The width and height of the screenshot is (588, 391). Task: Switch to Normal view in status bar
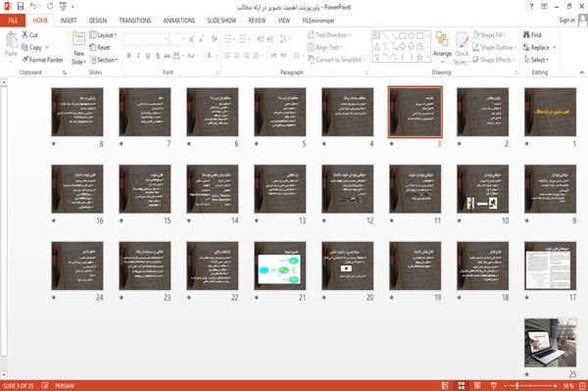(x=445, y=385)
